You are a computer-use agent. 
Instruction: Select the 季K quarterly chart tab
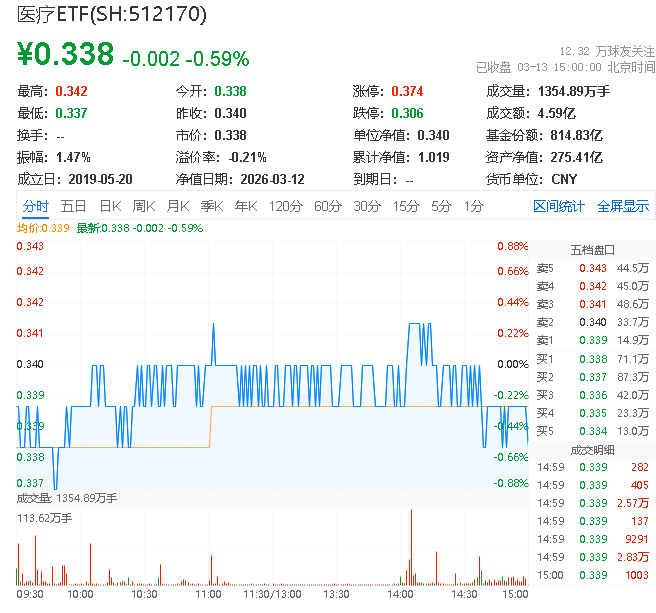click(211, 206)
